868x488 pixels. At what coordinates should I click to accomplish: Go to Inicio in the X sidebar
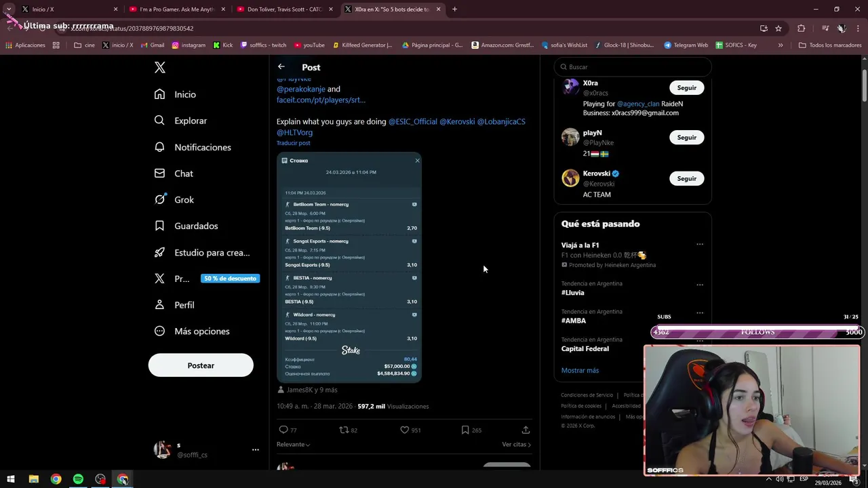[x=176, y=94]
